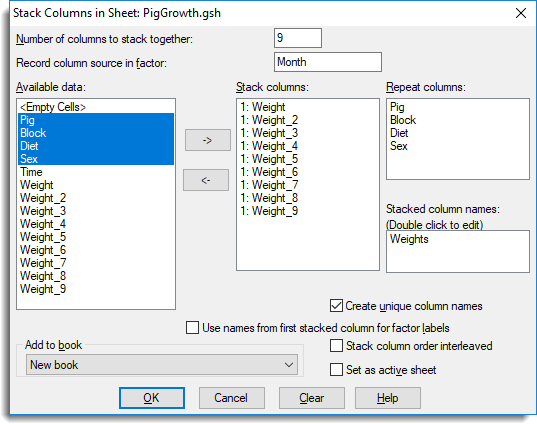
Task: Enable Use names from first stacked column
Action: [192, 327]
